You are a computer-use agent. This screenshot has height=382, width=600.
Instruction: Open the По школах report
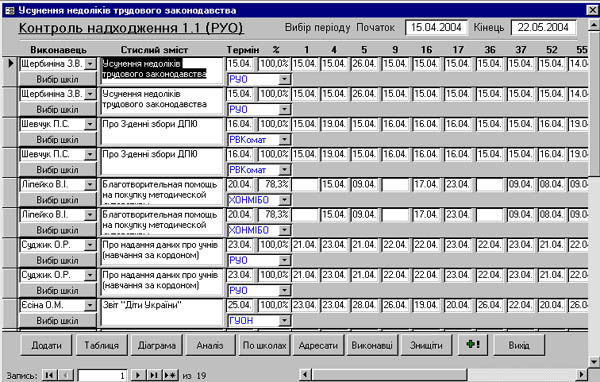[264, 345]
